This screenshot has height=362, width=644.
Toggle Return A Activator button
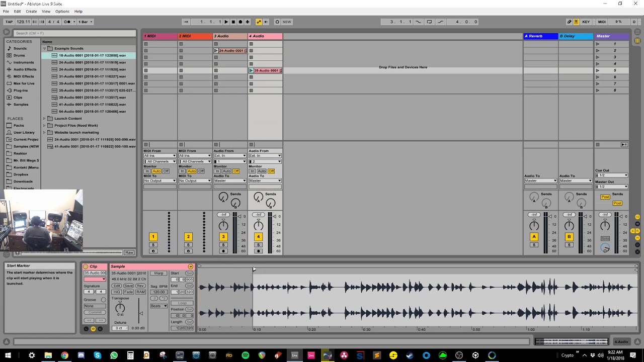click(x=534, y=237)
